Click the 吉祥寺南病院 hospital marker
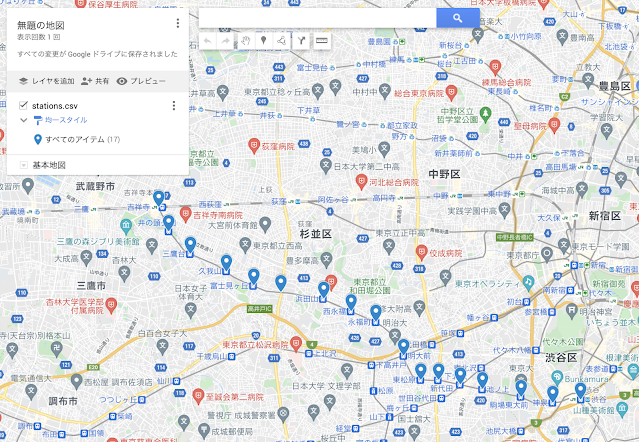Viewport: 639px width, 442px height. click(x=185, y=214)
